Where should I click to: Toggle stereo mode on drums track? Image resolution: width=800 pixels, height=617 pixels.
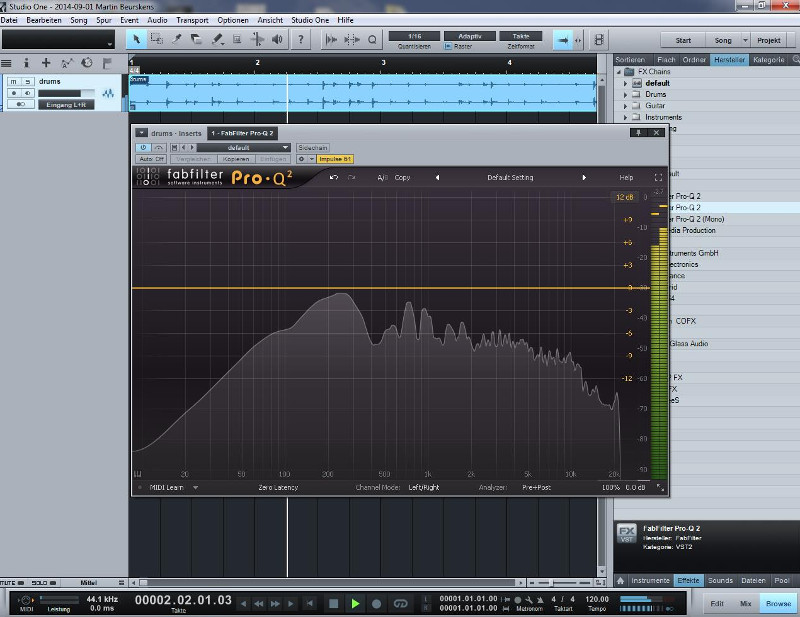click(x=21, y=104)
